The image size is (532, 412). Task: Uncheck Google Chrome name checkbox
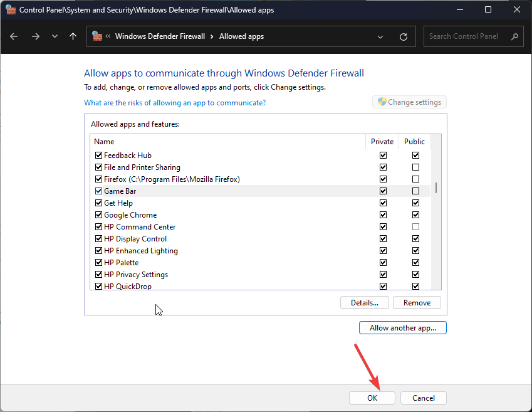[x=98, y=214]
